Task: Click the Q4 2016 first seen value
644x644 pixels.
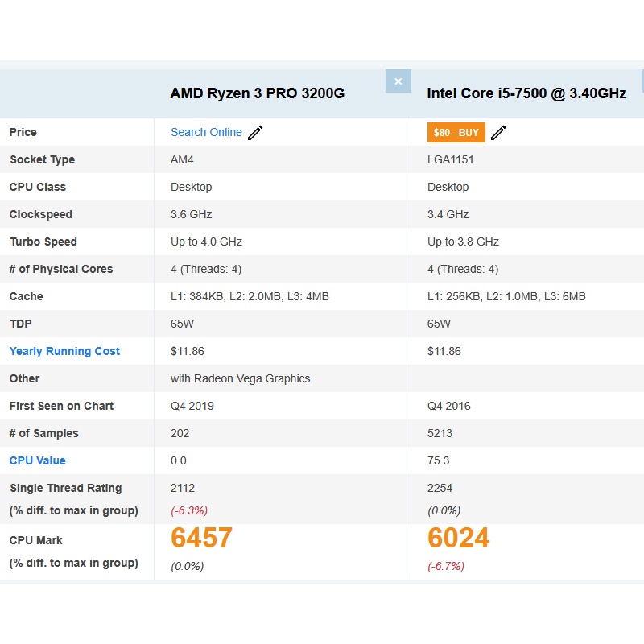Action: click(449, 406)
